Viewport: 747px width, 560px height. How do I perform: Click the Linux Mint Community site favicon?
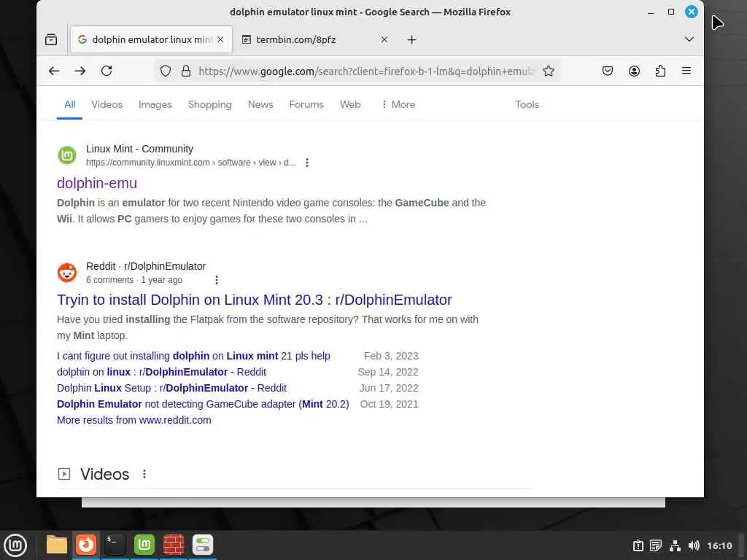coord(67,155)
